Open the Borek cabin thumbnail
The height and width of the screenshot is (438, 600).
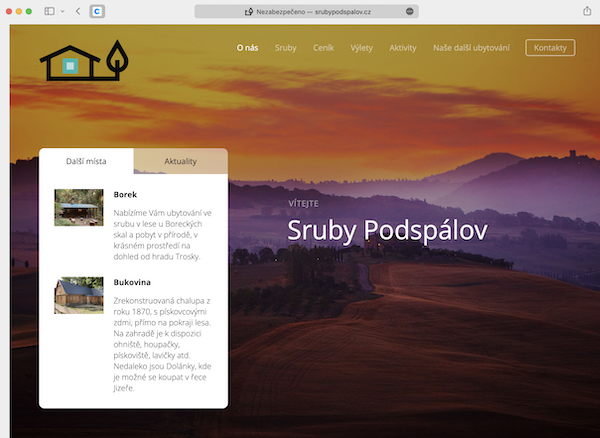click(79, 207)
